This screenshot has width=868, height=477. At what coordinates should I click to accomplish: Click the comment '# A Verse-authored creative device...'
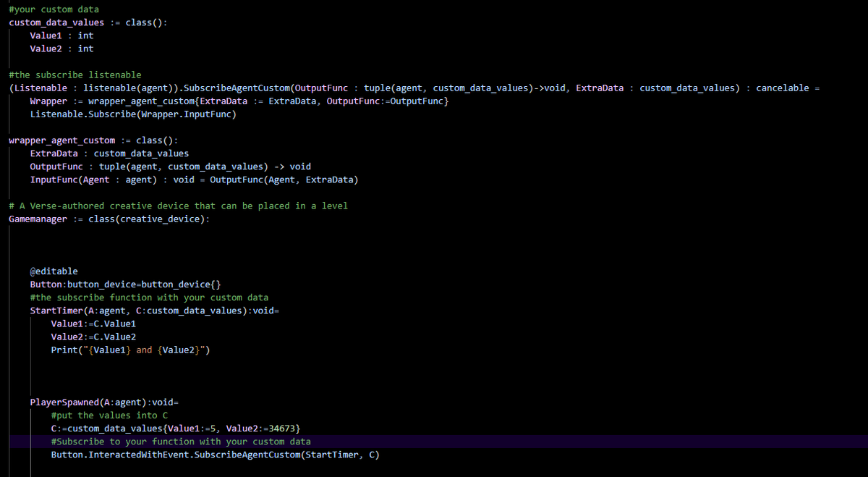[178, 206]
